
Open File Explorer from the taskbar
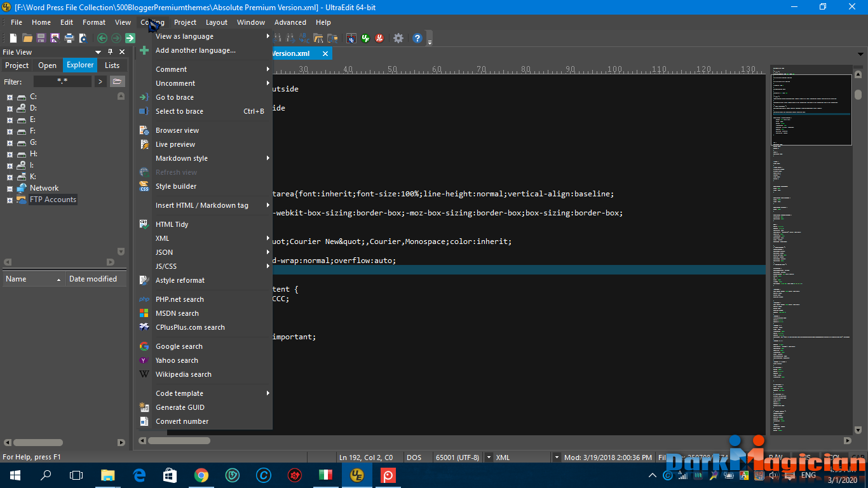[108, 475]
